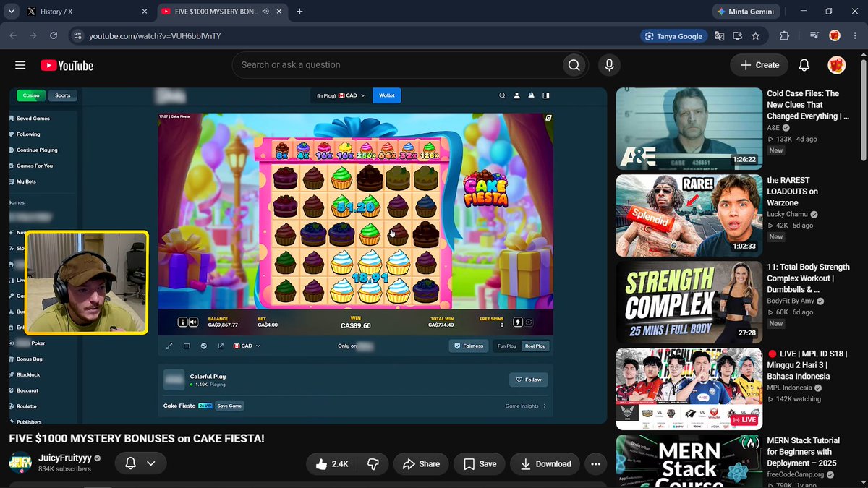Open YouTube notifications bell in header
The width and height of the screenshot is (868, 488).
pos(804,65)
